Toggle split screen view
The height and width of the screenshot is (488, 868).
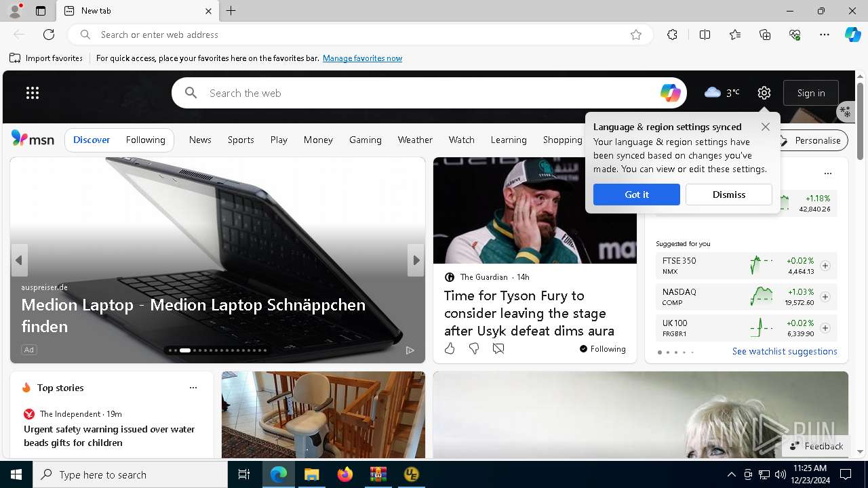[705, 35]
